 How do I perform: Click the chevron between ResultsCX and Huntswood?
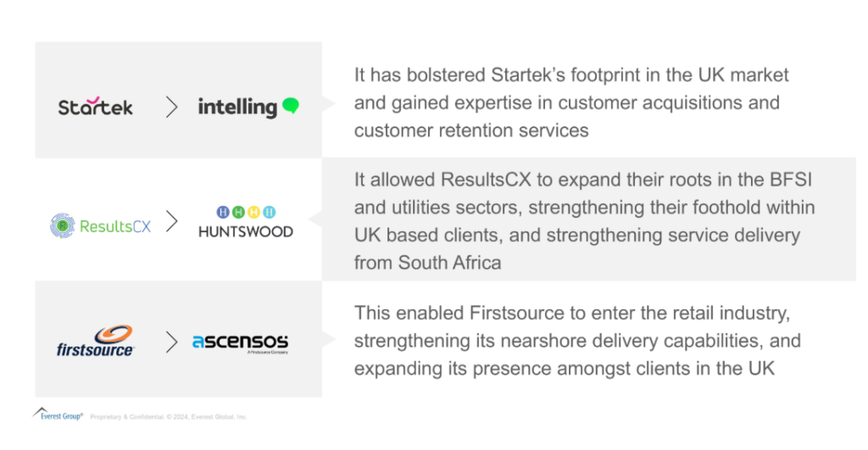point(172,222)
